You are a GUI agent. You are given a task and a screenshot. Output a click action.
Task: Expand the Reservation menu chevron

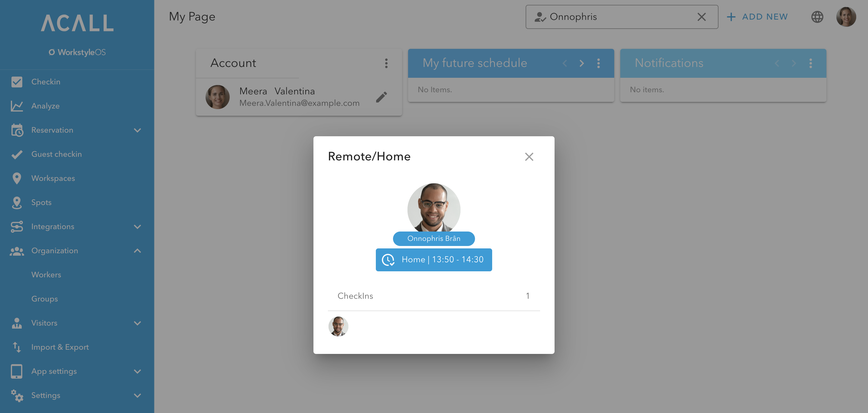[x=137, y=130]
